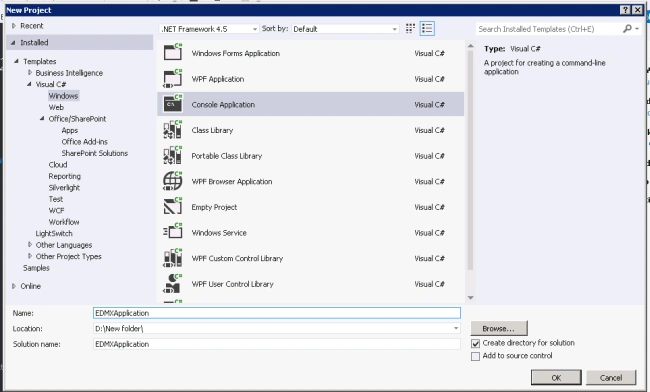The image size is (650, 392).
Task: Click the Cancel button
Action: (x=611, y=377)
